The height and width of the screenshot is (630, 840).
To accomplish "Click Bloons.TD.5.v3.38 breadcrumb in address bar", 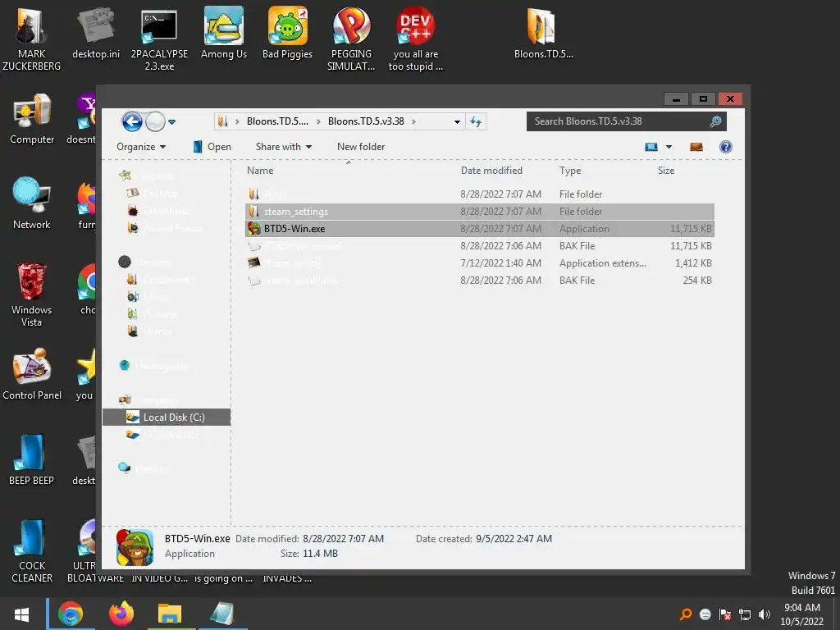I will click(366, 121).
